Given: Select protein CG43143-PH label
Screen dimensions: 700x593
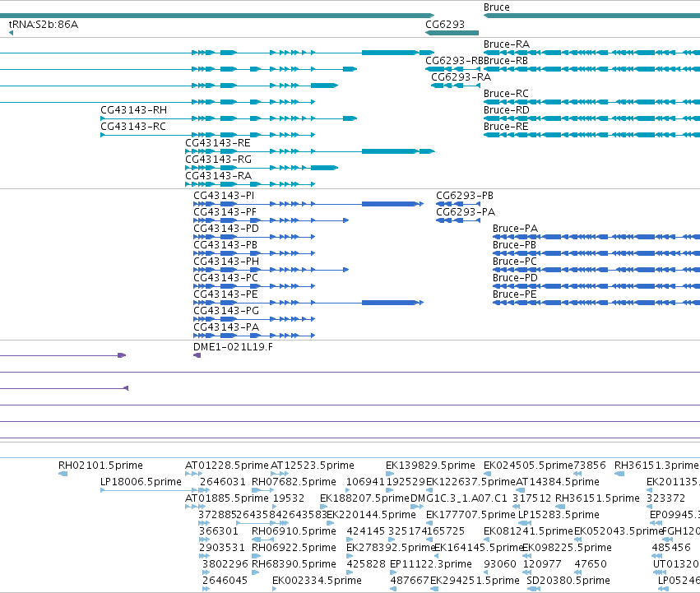Looking at the screenshot, I should 226,262.
